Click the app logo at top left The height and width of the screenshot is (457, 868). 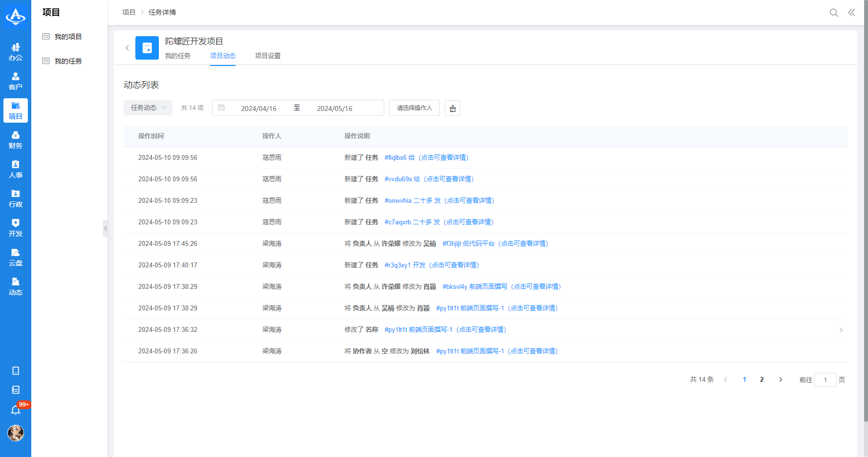coord(16,17)
